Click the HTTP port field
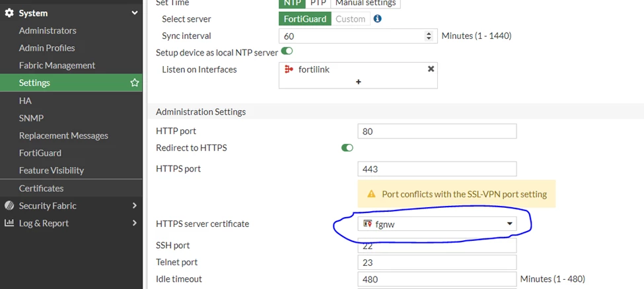Viewport: 644px width, 289px height. click(x=437, y=131)
